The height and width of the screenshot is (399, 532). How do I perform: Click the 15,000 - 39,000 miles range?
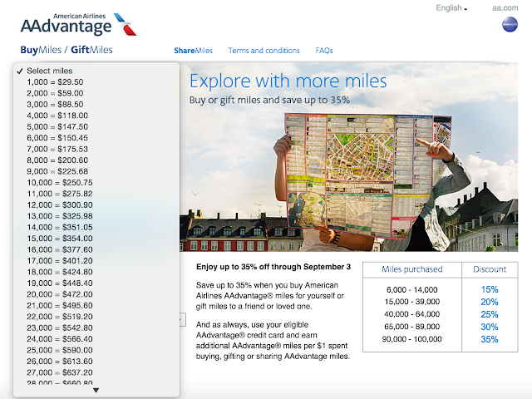tap(412, 302)
